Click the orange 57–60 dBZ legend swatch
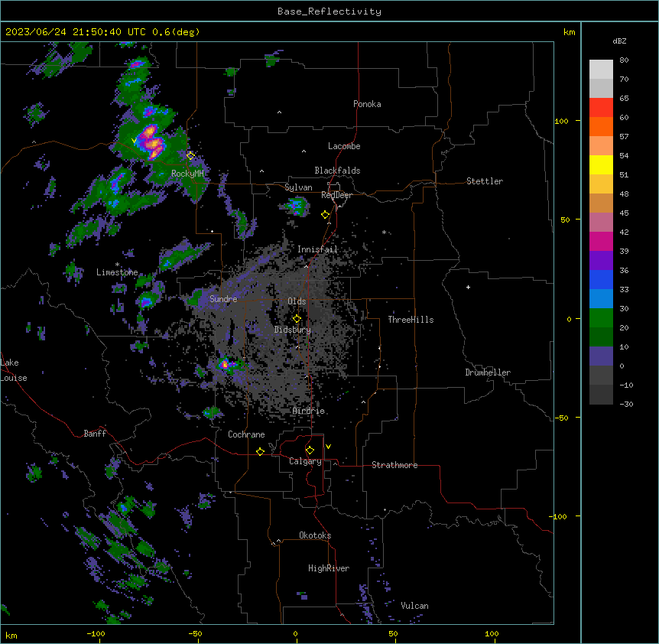This screenshot has height=644, width=659. [x=601, y=126]
